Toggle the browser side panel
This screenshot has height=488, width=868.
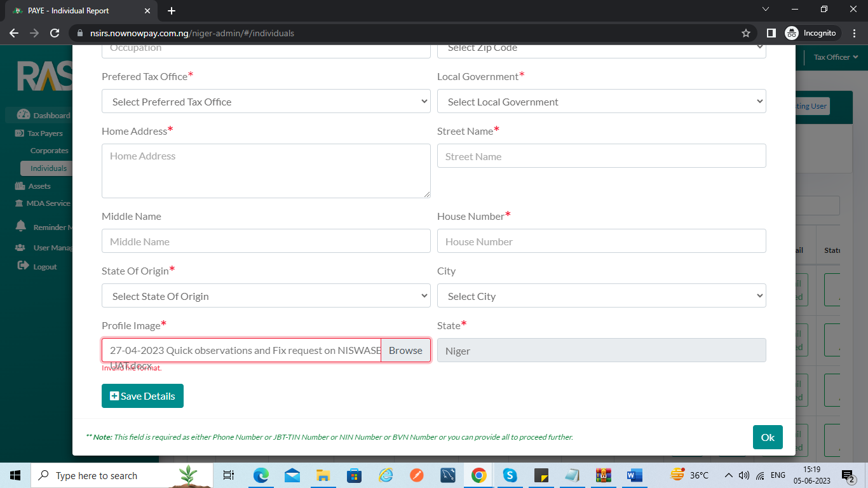coord(771,33)
